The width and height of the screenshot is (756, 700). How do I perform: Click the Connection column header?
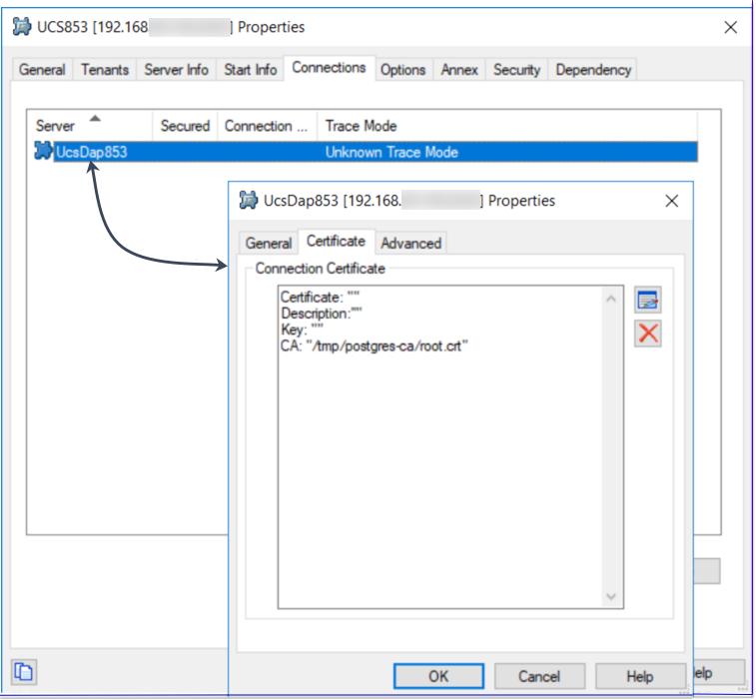(267, 126)
